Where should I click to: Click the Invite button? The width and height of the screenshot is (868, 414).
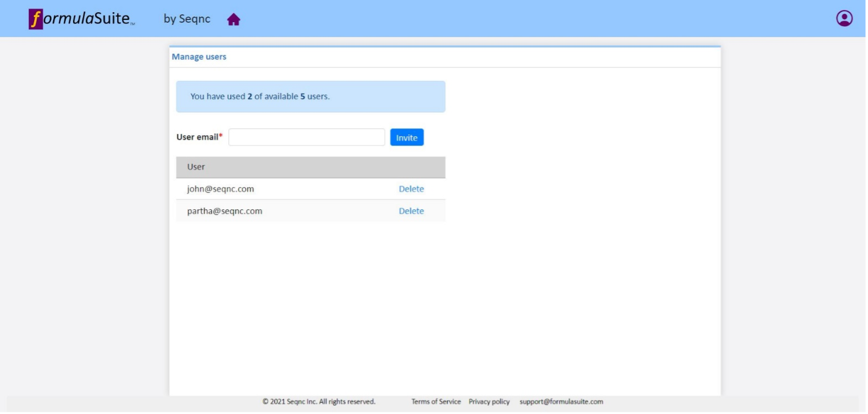(x=407, y=137)
